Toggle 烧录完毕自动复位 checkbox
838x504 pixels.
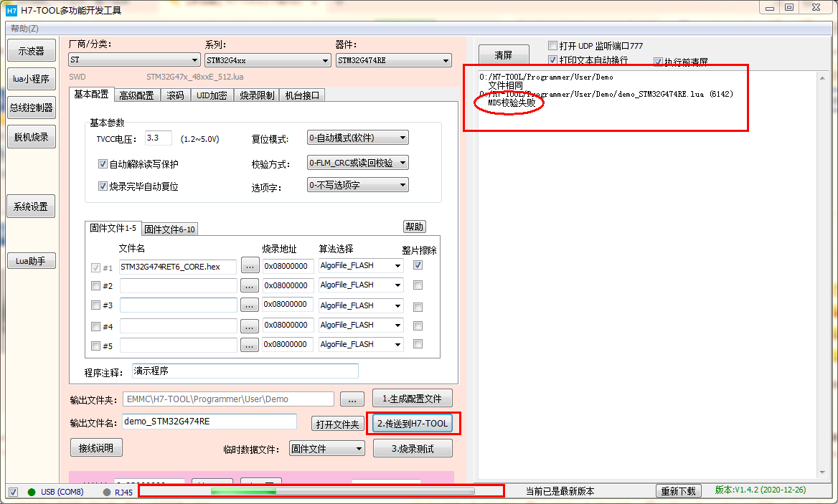103,186
